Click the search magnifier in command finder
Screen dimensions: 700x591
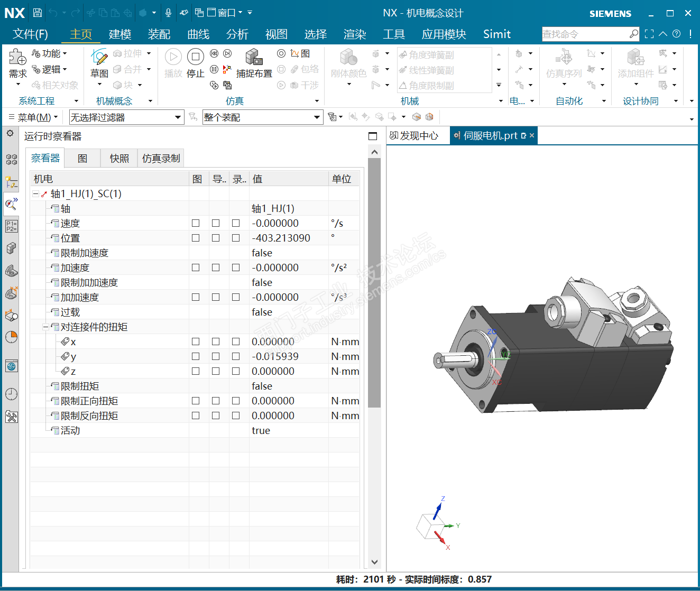point(634,34)
